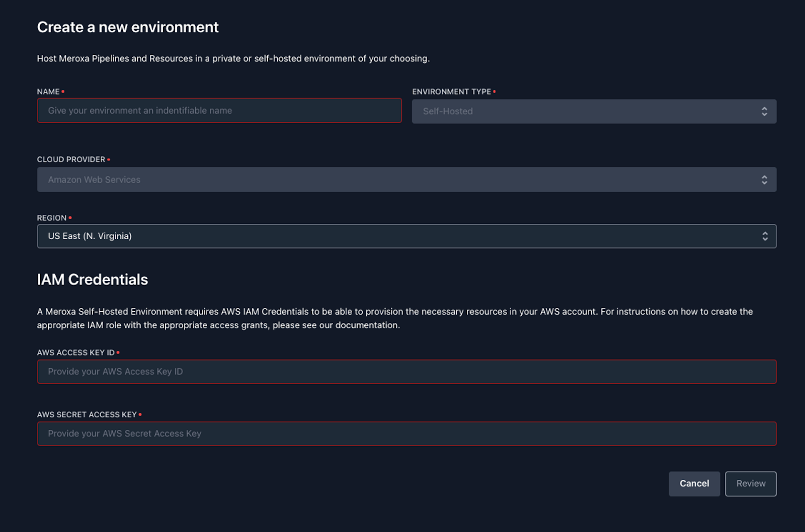Image resolution: width=805 pixels, height=532 pixels.
Task: Click inside the environment name field
Action: (x=219, y=110)
